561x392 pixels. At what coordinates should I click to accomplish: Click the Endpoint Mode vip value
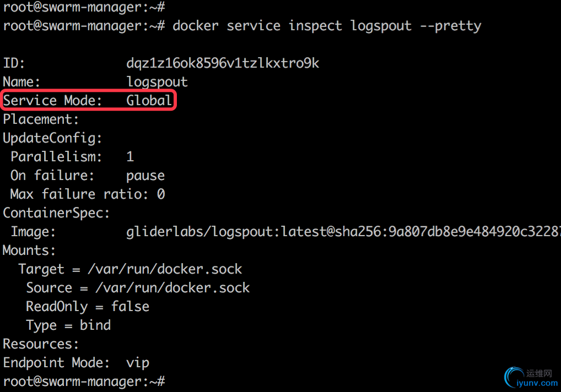(138, 363)
